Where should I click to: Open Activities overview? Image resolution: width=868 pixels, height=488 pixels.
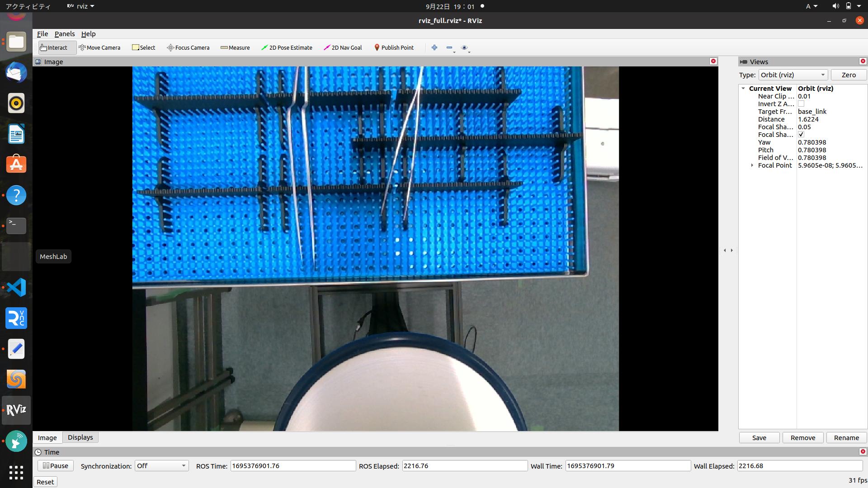coord(28,6)
